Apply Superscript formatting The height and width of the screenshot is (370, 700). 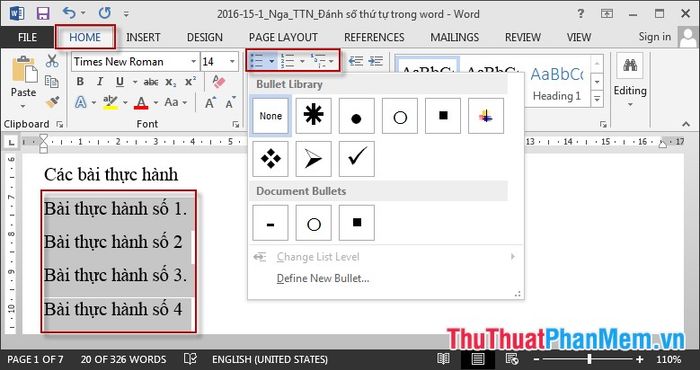click(191, 82)
